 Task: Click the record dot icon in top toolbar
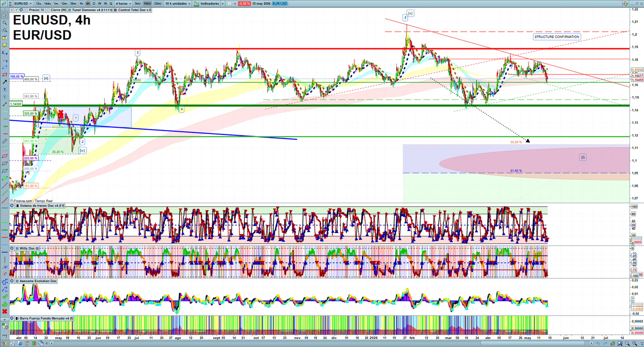[x=235, y=4]
